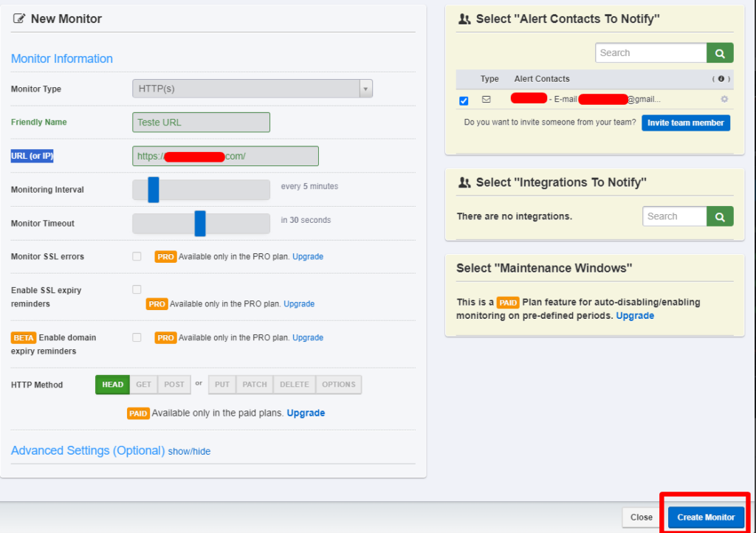Select the HEAD HTTP method
The width and height of the screenshot is (756, 533).
tap(112, 385)
